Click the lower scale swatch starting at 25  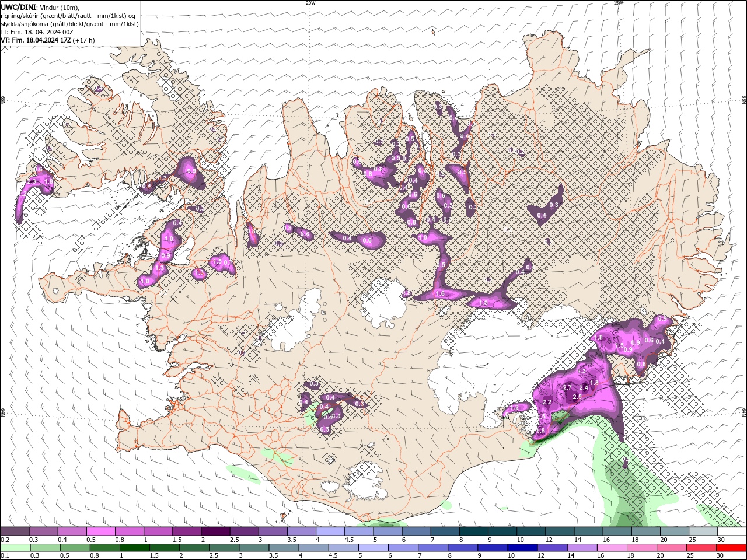(700, 548)
